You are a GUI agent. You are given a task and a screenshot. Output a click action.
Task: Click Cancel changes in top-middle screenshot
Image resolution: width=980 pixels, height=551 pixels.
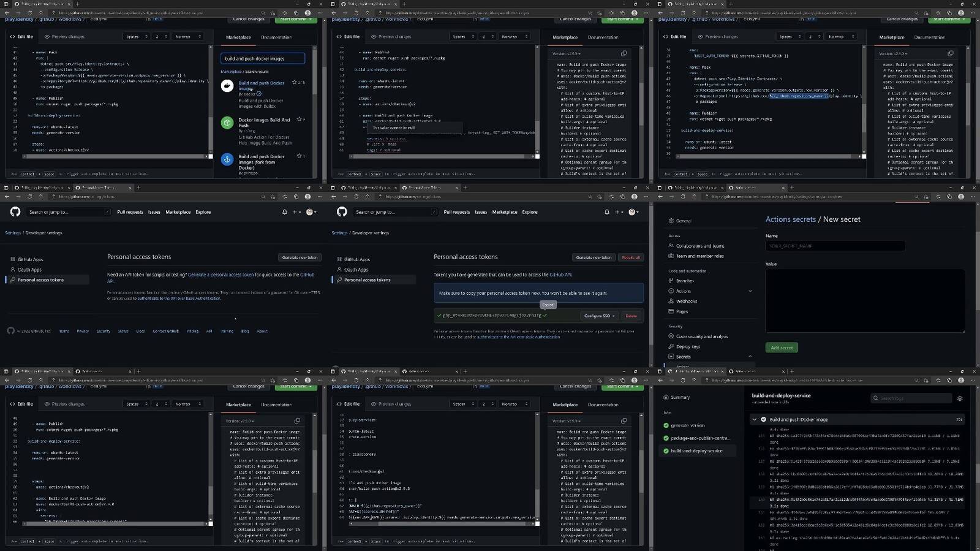575,20
